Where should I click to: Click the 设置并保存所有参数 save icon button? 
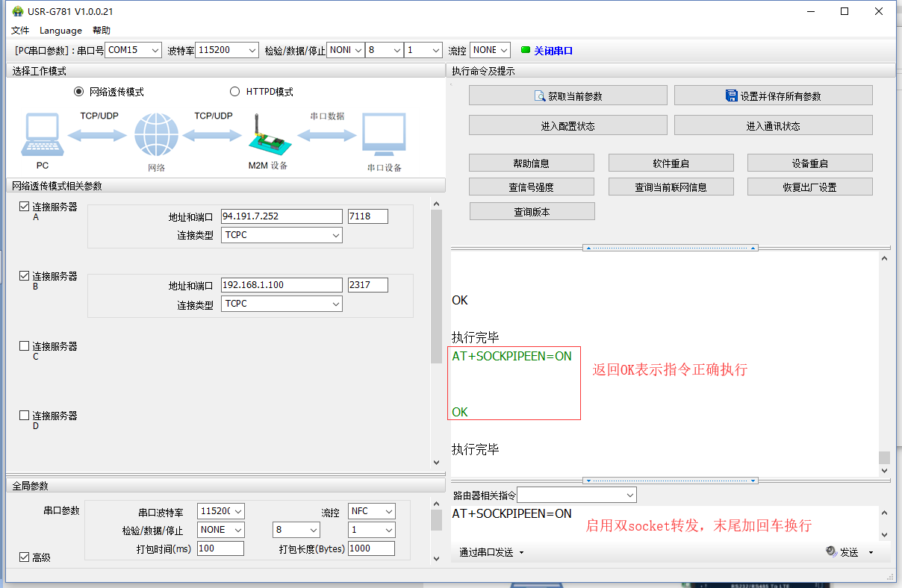click(732, 96)
